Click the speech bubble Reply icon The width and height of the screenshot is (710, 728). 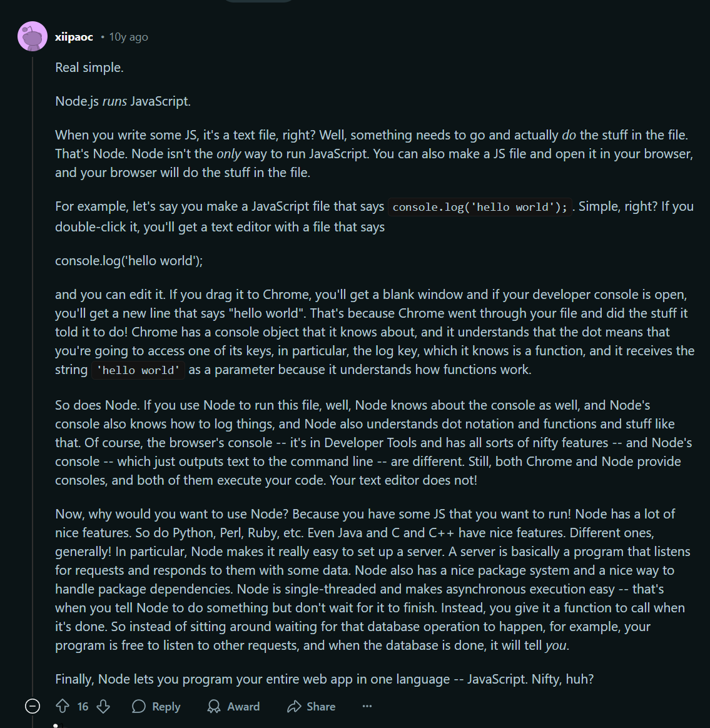(139, 707)
